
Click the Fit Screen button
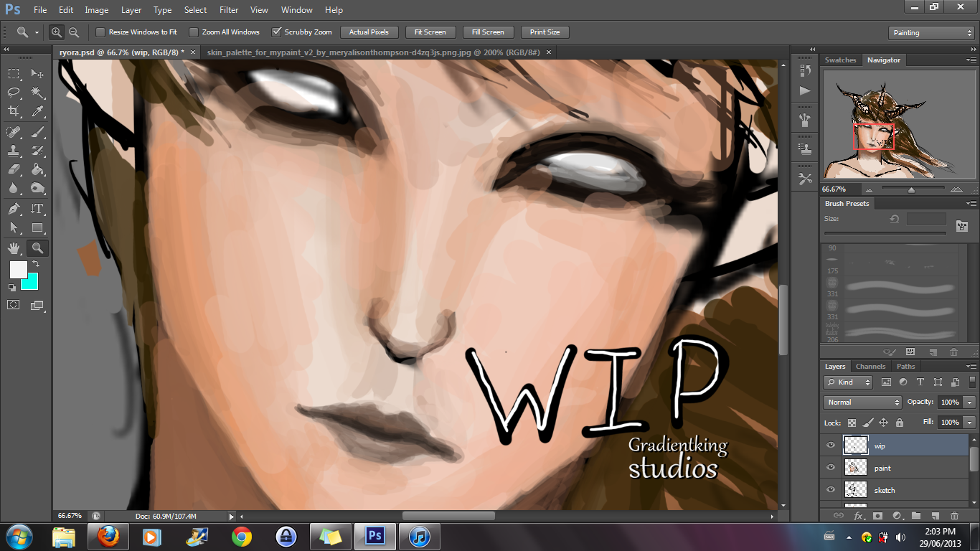(430, 32)
